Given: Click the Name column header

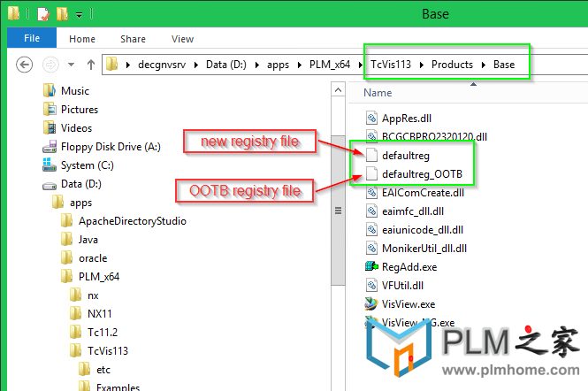Looking at the screenshot, I should click(378, 93).
